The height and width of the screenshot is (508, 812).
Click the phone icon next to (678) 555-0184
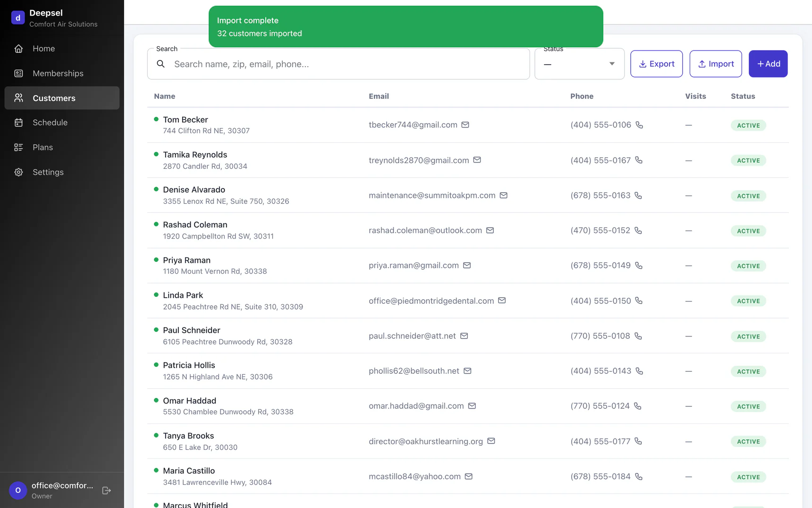[639, 476]
